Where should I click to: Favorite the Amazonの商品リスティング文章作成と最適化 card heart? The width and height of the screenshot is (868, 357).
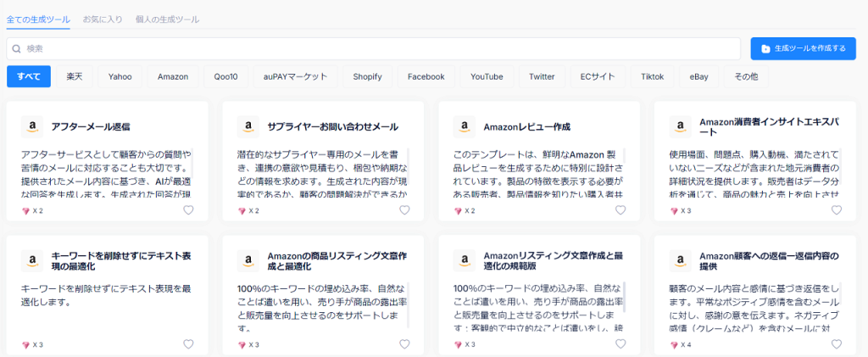pyautogui.click(x=404, y=344)
